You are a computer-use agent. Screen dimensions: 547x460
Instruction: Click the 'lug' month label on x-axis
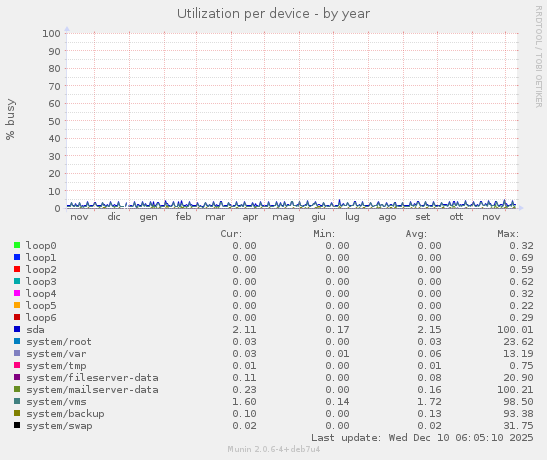tap(352, 217)
